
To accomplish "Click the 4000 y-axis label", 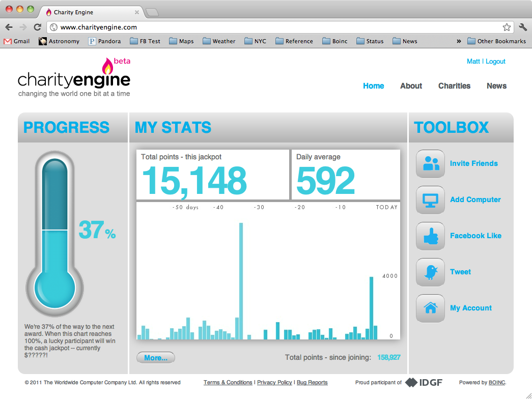I will pos(390,276).
